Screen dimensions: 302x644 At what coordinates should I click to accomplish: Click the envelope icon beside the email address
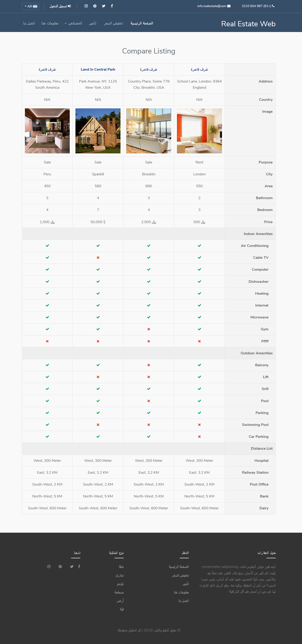(229, 6)
